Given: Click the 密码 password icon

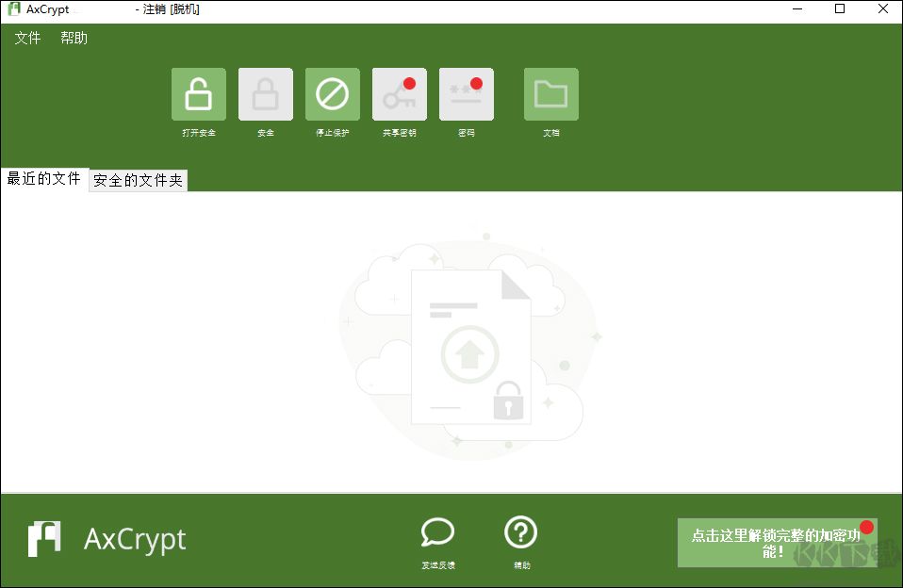Looking at the screenshot, I should (x=467, y=94).
